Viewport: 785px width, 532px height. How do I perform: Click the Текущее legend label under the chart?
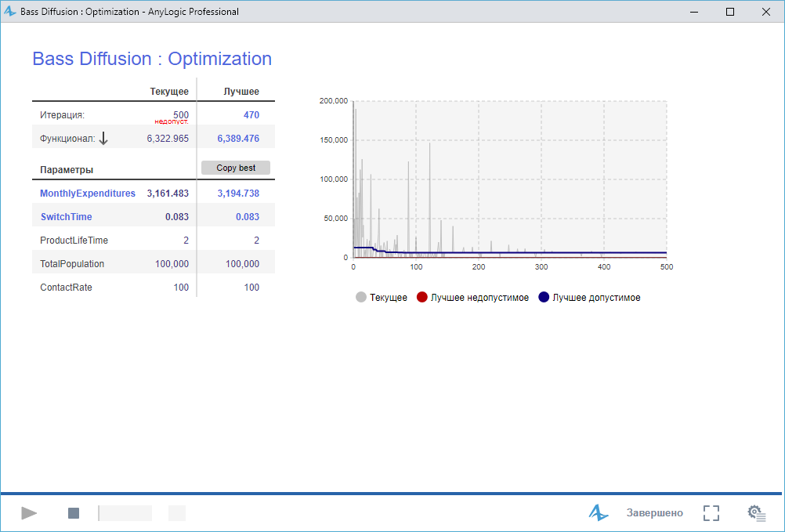coord(389,298)
